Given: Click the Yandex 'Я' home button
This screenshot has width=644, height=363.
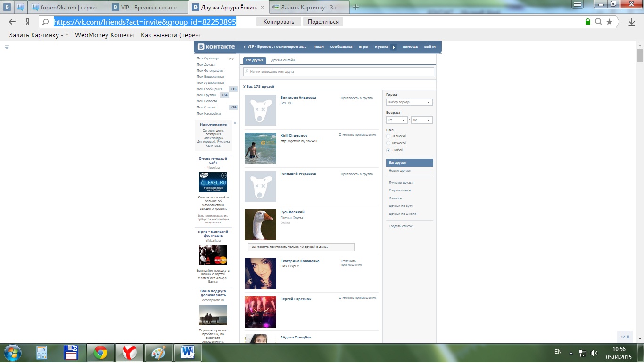Looking at the screenshot, I should pos(27,22).
